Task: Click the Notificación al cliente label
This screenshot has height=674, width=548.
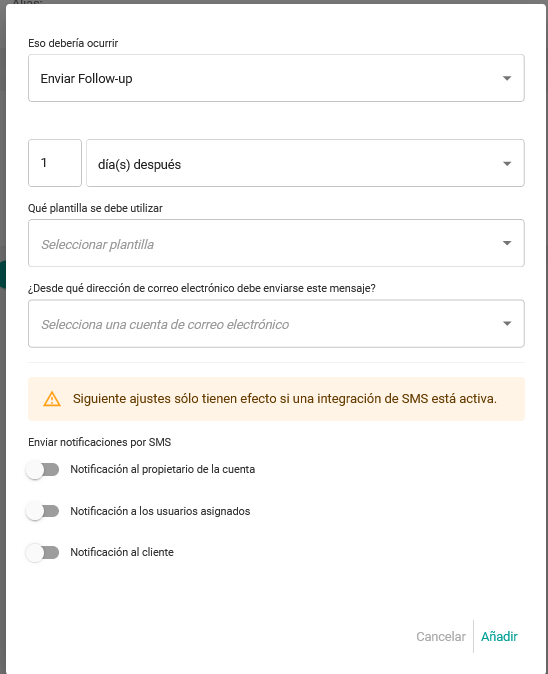Action: 122,552
